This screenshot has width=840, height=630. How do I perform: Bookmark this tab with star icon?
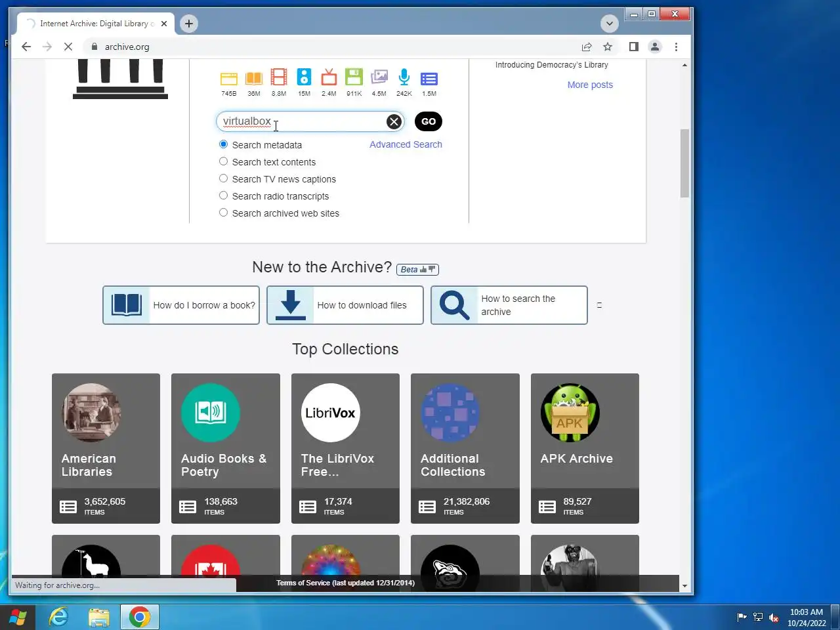pos(608,47)
